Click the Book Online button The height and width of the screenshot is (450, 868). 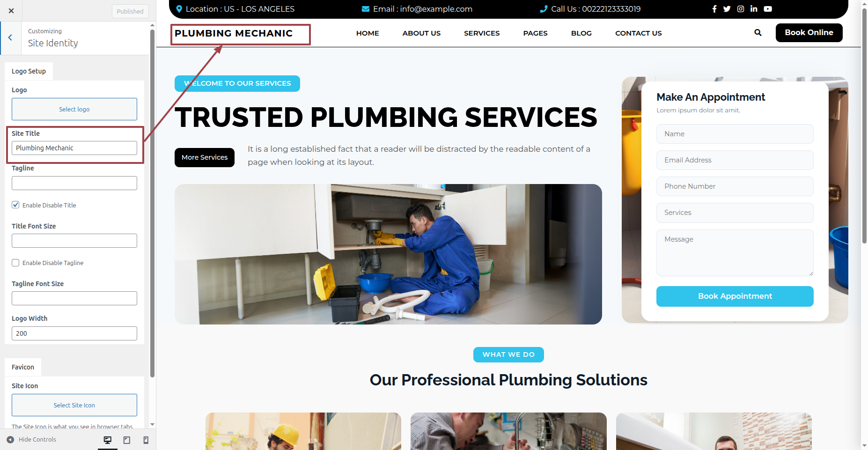tap(809, 33)
